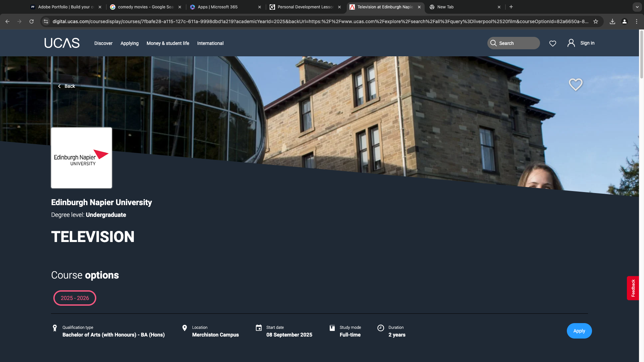This screenshot has height=362, width=644.
Task: Click the TELEVISION course title
Action: [93, 237]
